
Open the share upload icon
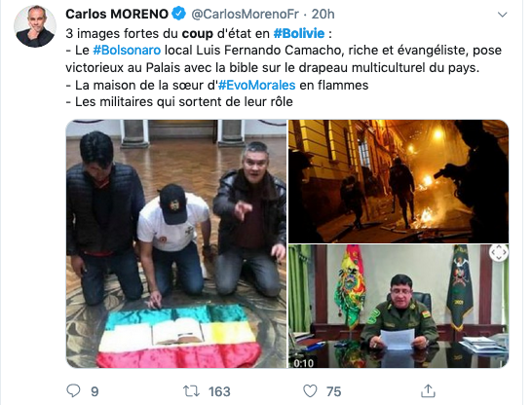click(428, 390)
